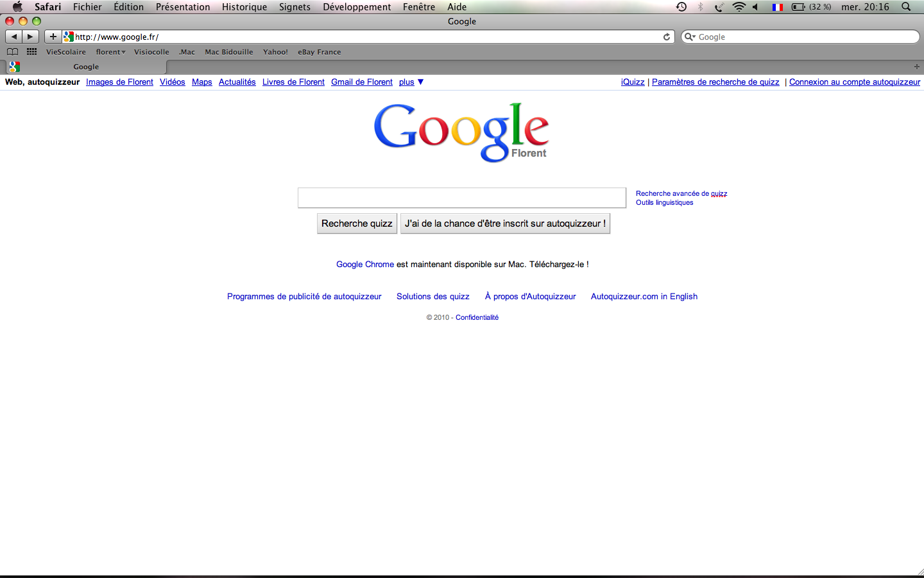Expand the florent bookmarks folder

point(110,52)
